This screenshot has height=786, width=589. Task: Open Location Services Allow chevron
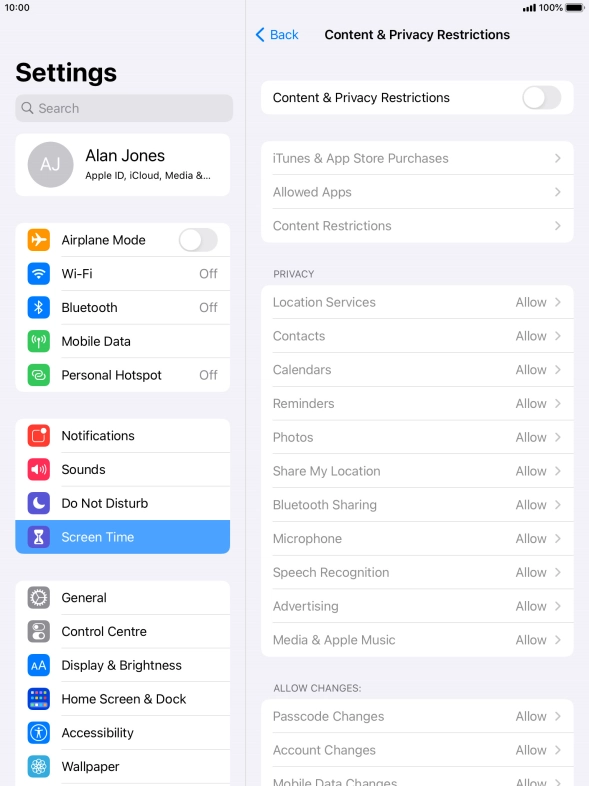[x=557, y=302]
